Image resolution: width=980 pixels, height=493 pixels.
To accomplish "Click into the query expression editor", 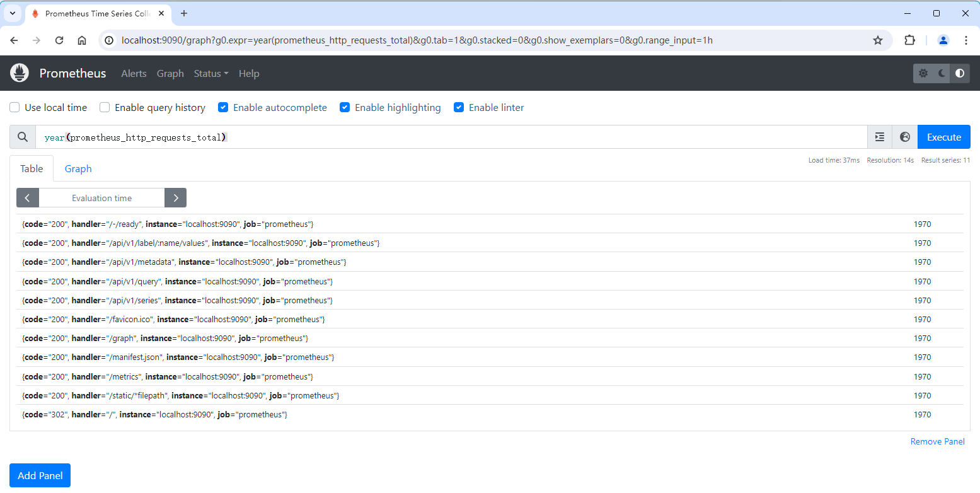I will [x=451, y=137].
